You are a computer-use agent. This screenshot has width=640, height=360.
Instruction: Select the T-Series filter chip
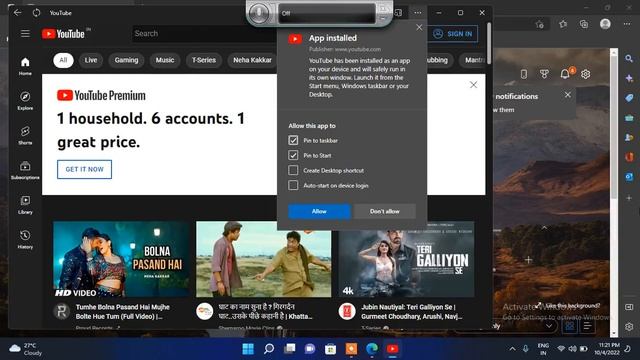(x=204, y=60)
